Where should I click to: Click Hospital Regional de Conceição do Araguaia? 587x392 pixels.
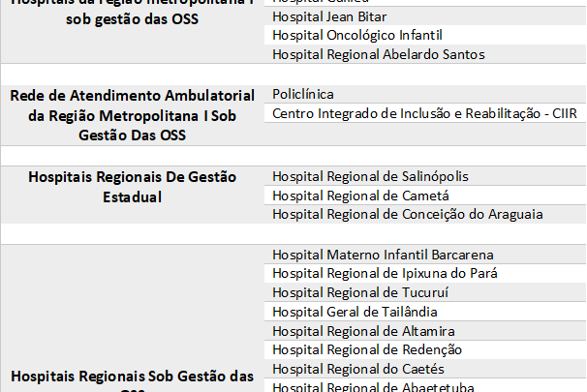407,215
